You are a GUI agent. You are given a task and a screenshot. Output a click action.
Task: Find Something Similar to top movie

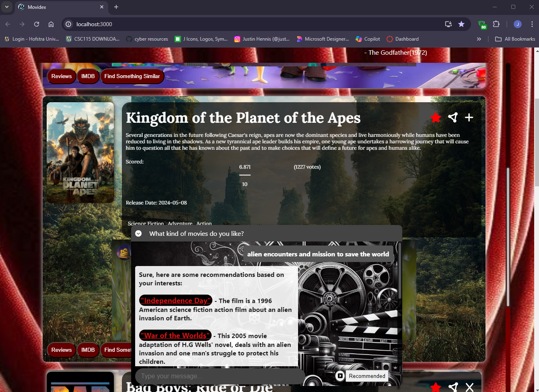tap(132, 76)
